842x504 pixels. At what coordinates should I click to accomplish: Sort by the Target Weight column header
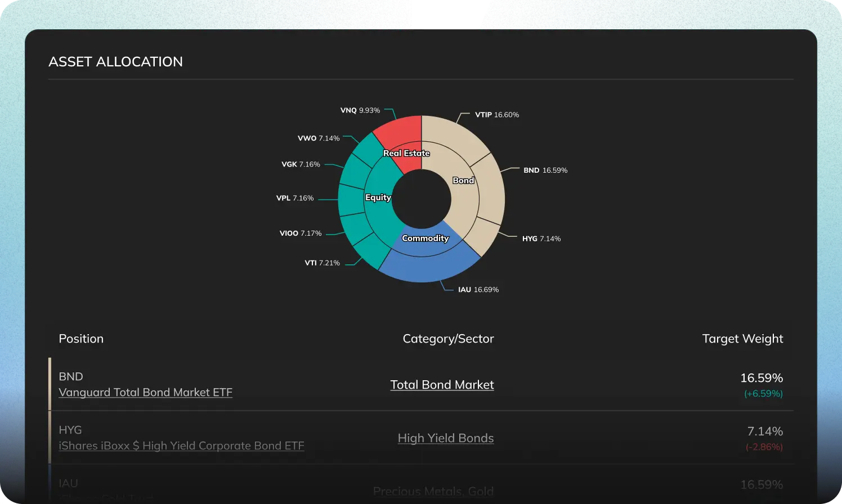pos(742,339)
